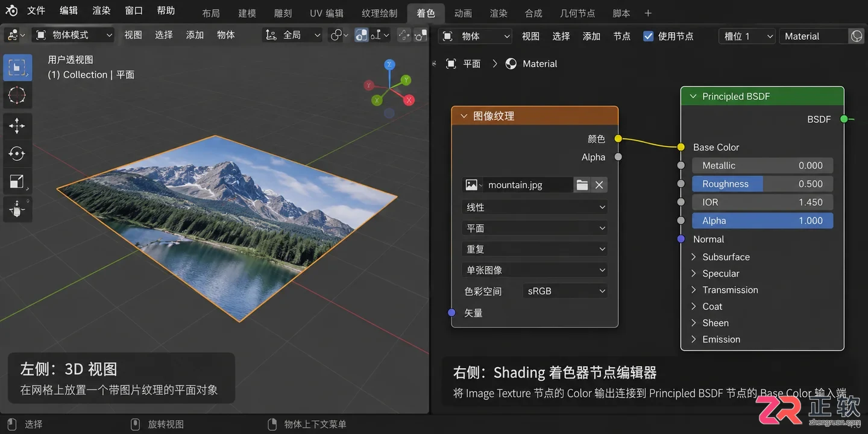Click the Material breadcrumb sphere icon
This screenshot has height=434, width=868.
(511, 64)
